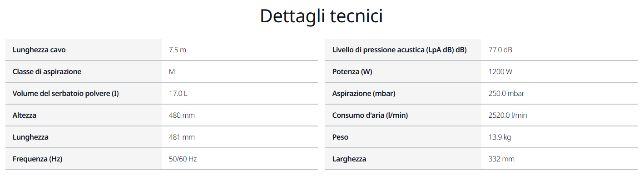Screen dimensions: 644x181
Task: Select the Potenza (W) label
Action: [x=352, y=71]
